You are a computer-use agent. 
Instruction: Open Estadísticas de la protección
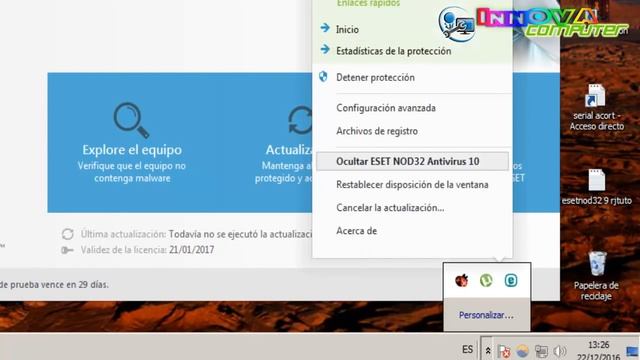point(393,51)
